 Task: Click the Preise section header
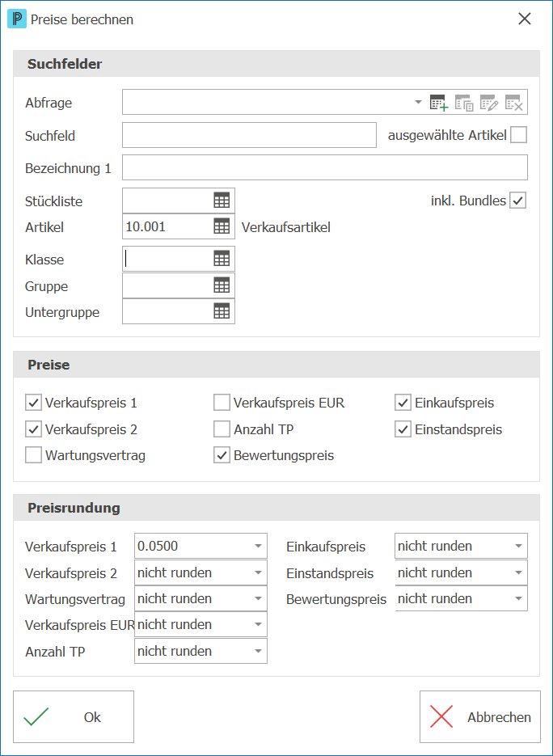(276, 365)
